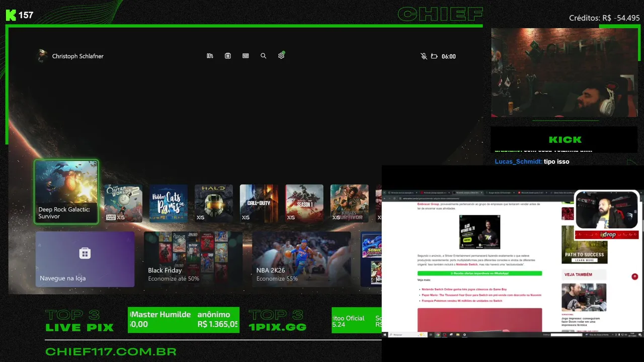Open Black Friday Economize até 50% promo
The height and width of the screenshot is (362, 644).
193,259
